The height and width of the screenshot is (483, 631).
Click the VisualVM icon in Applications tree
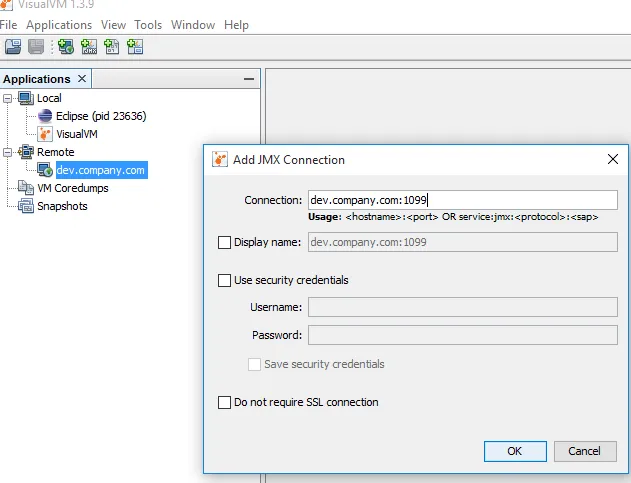tap(45, 134)
